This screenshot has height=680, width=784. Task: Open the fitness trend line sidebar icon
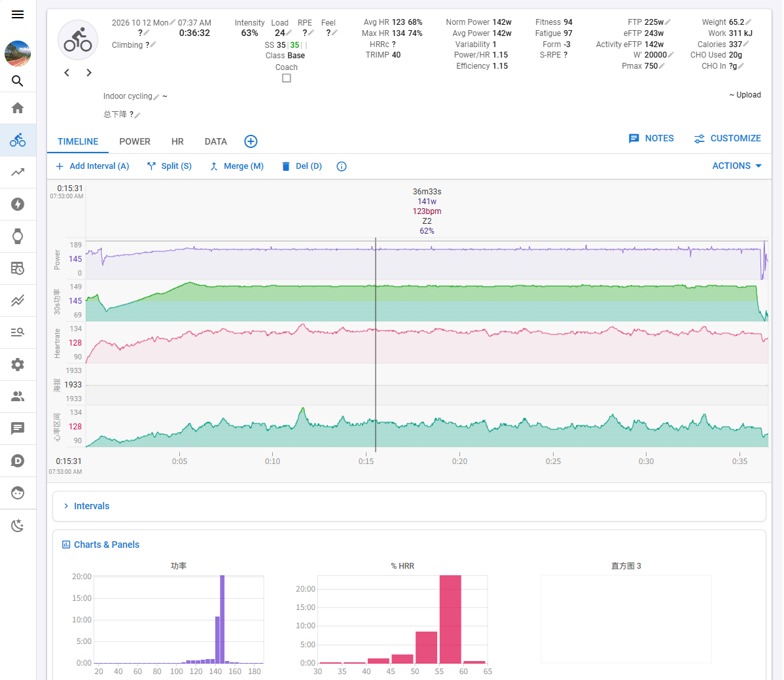click(x=18, y=173)
